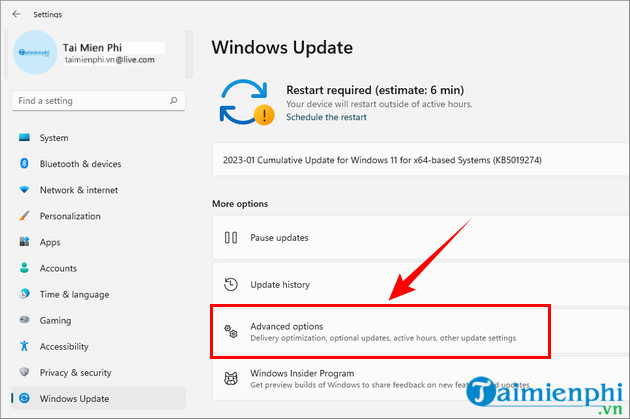The image size is (630, 419).
Task: Click the Time & language globe icon
Action: tap(24, 294)
